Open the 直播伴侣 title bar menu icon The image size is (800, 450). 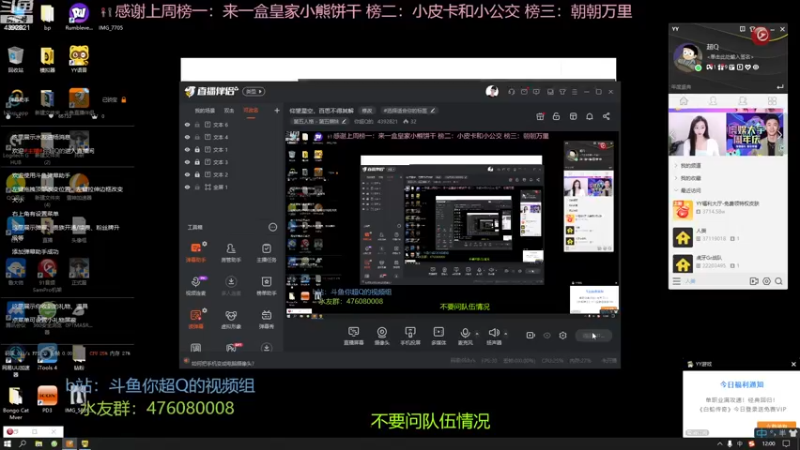[574, 92]
